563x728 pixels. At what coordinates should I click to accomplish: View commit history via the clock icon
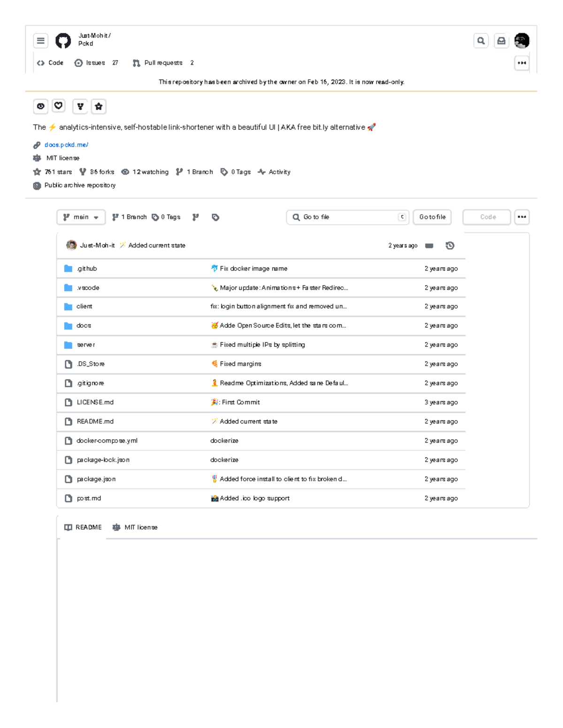tap(450, 245)
